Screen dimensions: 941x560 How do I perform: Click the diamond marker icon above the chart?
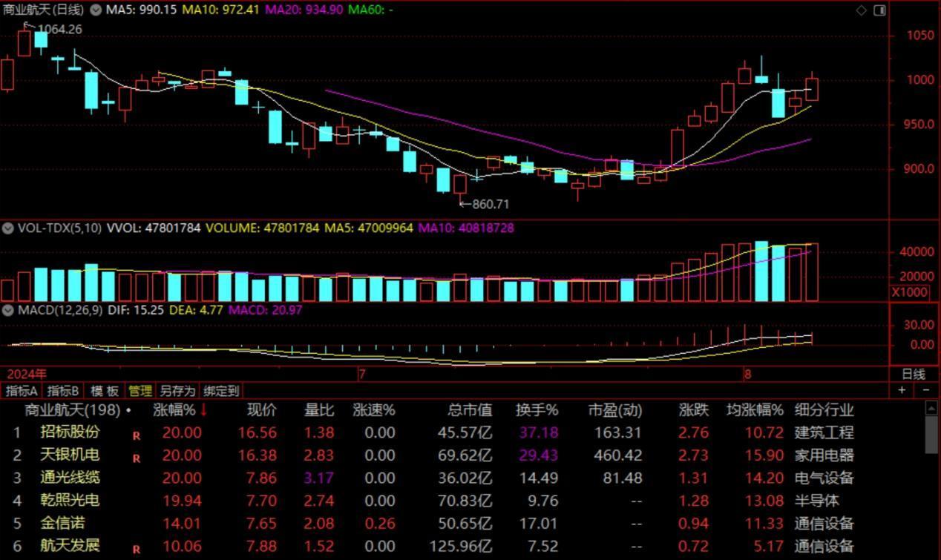861,10
